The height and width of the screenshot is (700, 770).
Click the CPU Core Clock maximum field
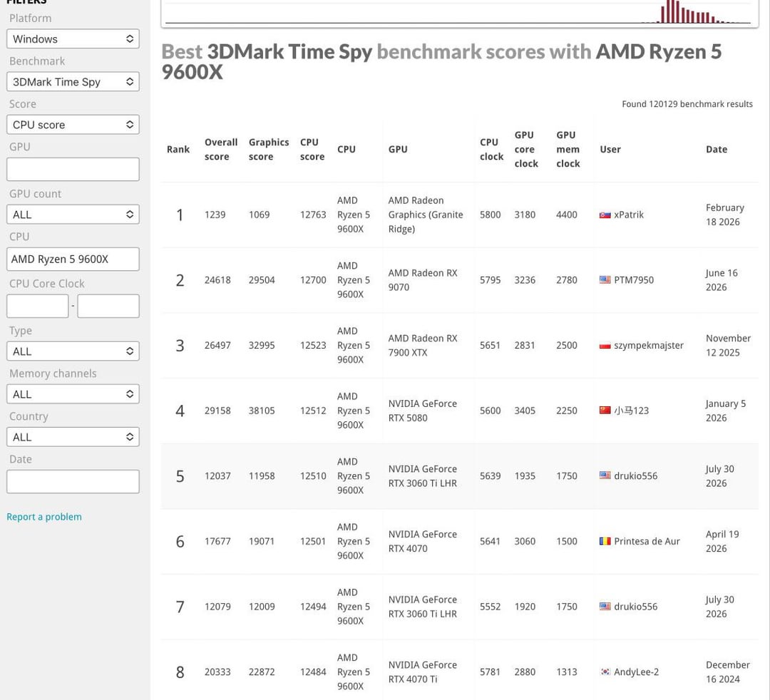click(108, 307)
